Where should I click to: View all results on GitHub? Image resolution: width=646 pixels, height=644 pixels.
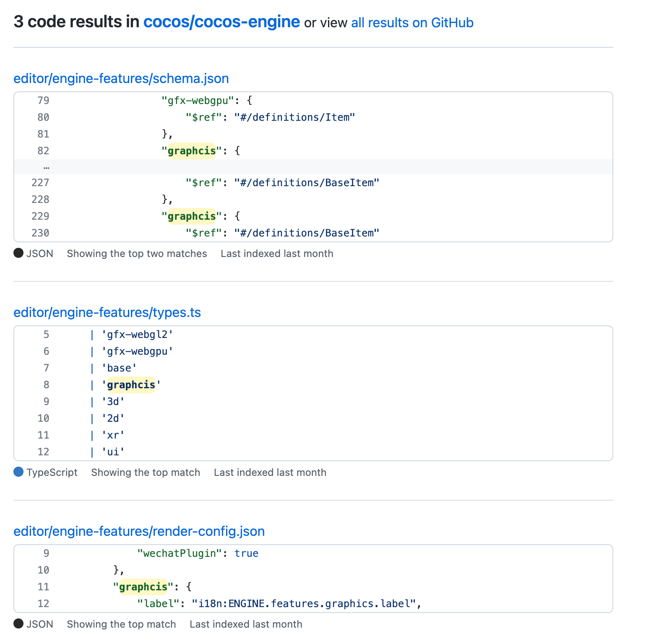pos(412,23)
